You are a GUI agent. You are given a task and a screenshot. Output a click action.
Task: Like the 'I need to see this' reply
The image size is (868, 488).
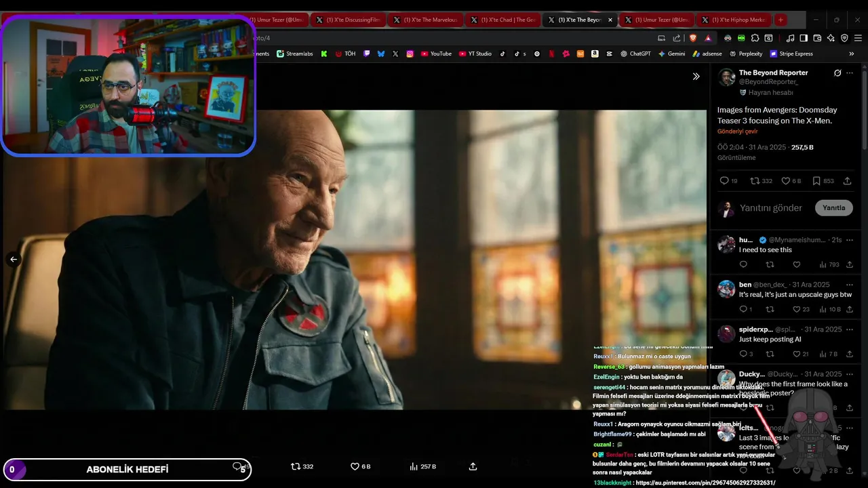click(797, 264)
